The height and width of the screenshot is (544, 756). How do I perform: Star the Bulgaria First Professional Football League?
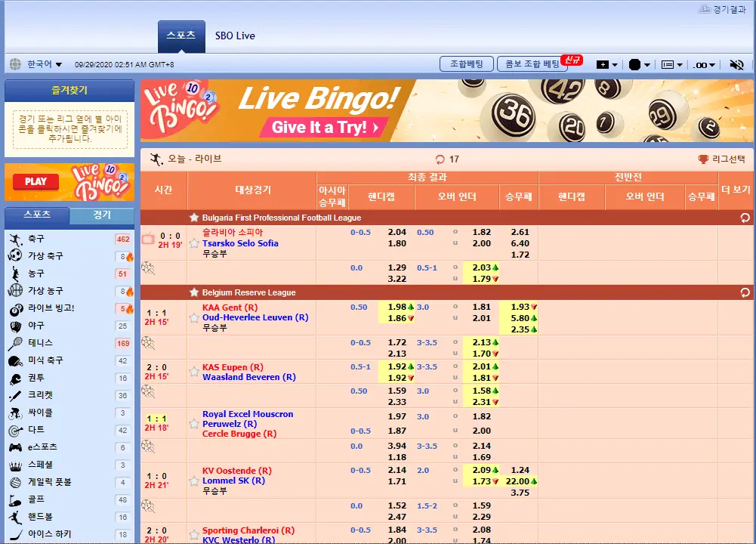click(194, 218)
